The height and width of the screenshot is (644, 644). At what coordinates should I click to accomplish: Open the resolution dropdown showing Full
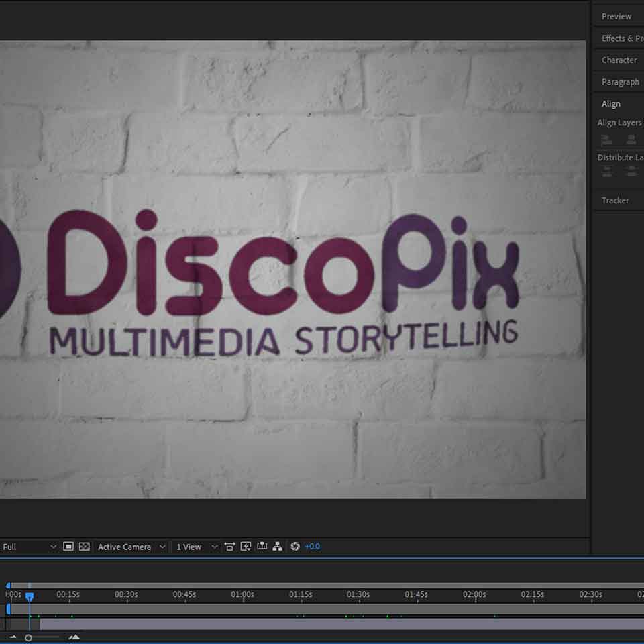(x=29, y=547)
